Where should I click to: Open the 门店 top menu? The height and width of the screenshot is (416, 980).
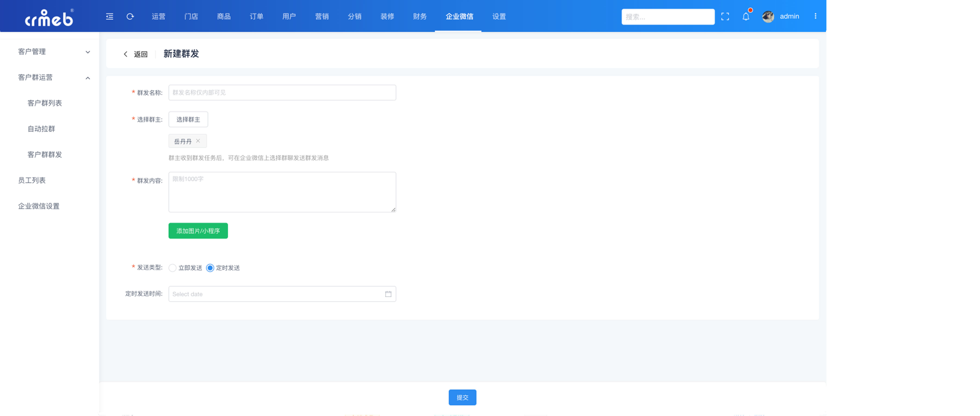click(x=191, y=16)
